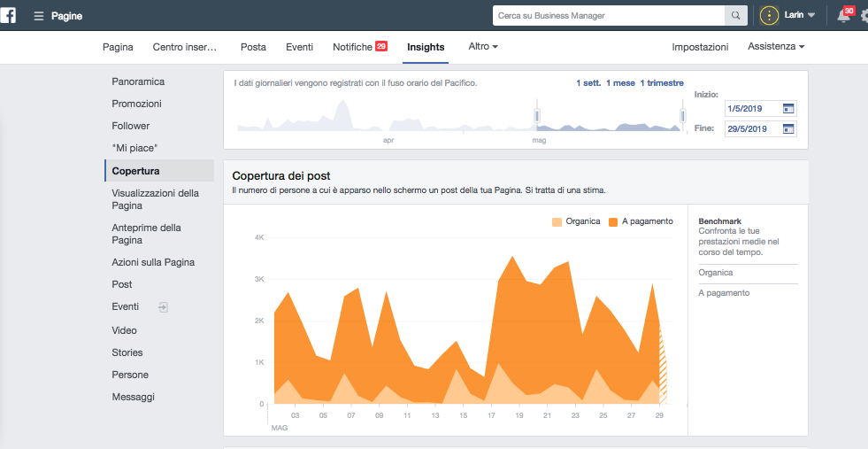Screen dimensions: 868x449
Task: Open the Assistenza dropdown
Action: coord(776,46)
